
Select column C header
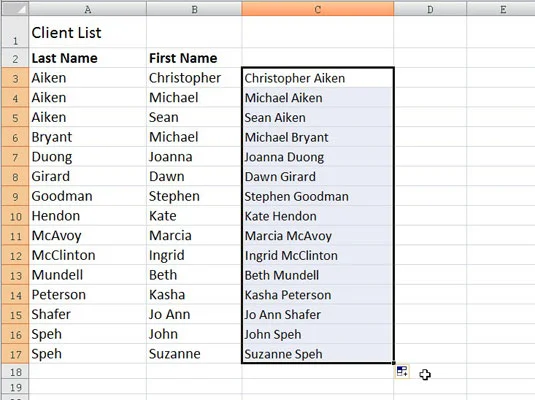(x=318, y=9)
